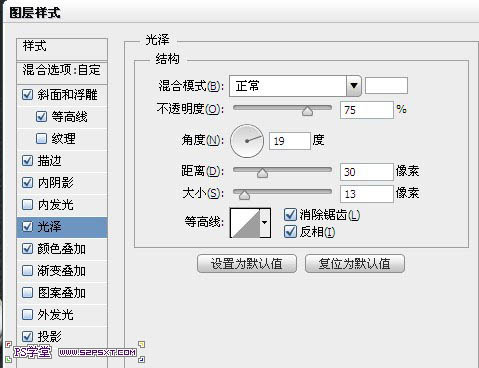Click the 设置为默认值 button
Screen dimensions: 479x368
coord(247,264)
